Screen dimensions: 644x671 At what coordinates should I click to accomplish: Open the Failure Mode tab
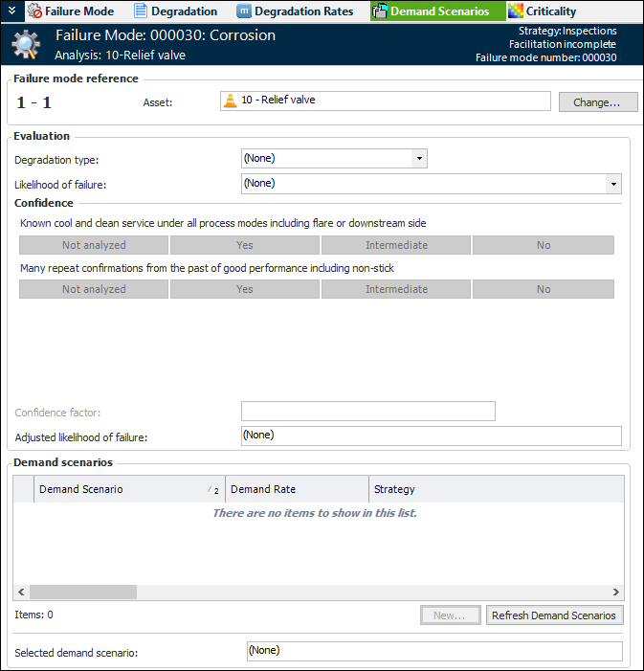71,11
